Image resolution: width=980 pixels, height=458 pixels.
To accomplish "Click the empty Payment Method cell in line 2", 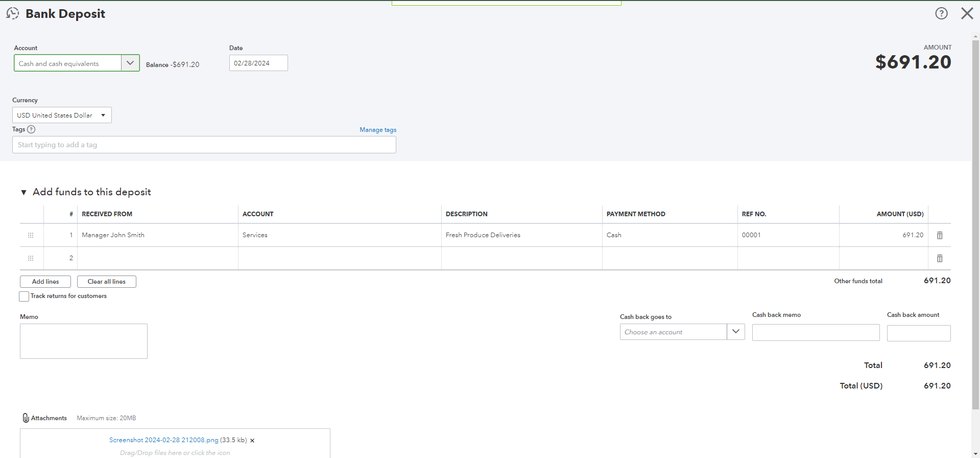I will click(x=670, y=258).
